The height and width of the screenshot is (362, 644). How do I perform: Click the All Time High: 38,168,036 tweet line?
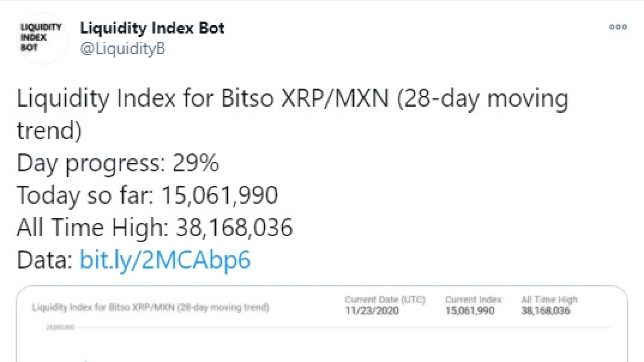pos(155,227)
